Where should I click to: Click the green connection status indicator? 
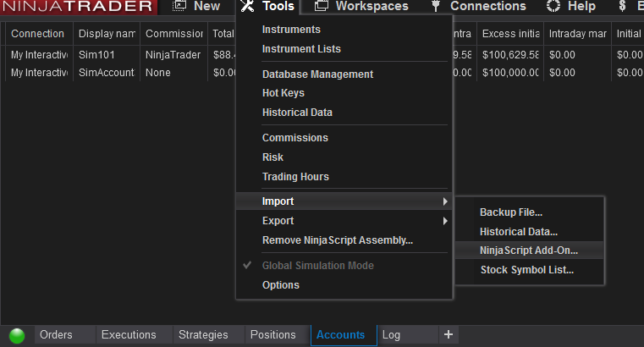[17, 335]
